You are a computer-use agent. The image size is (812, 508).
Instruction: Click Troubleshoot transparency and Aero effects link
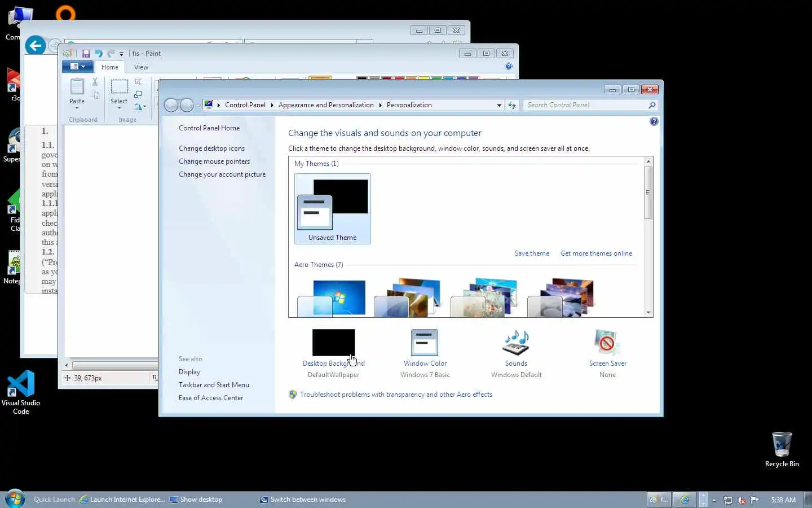(x=396, y=395)
